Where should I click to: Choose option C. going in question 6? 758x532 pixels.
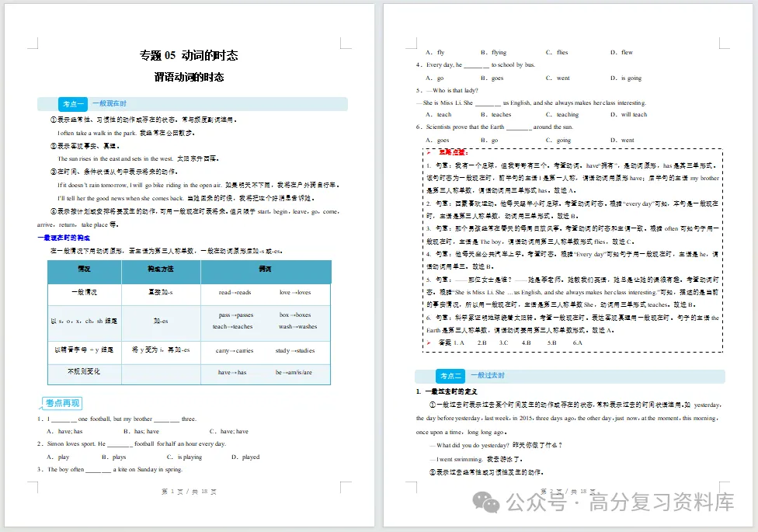coord(558,141)
